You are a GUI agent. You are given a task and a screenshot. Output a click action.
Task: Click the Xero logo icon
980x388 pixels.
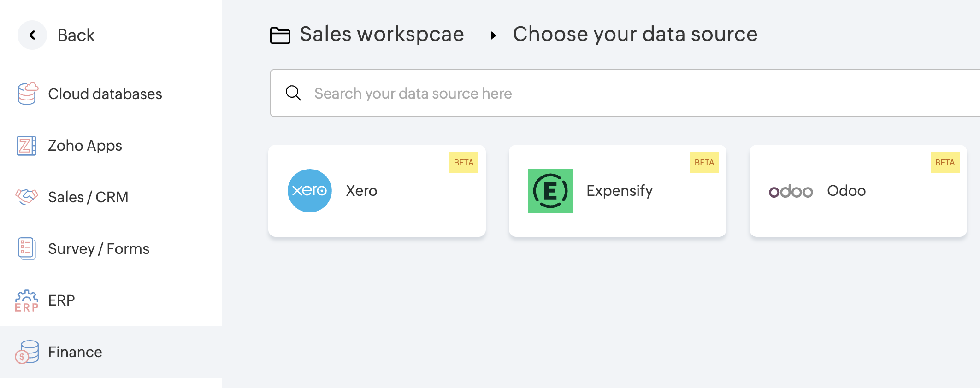point(310,191)
